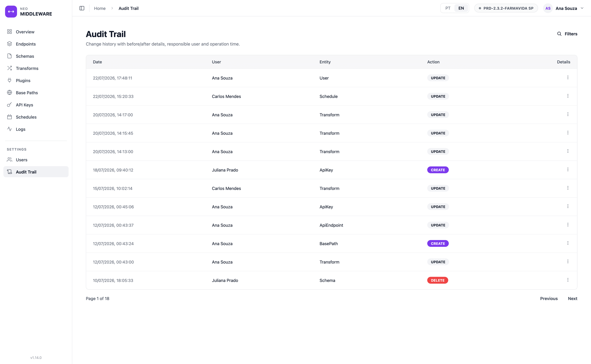Image resolution: width=591 pixels, height=364 pixels.
Task: Click the Entity column header
Action: (325, 62)
